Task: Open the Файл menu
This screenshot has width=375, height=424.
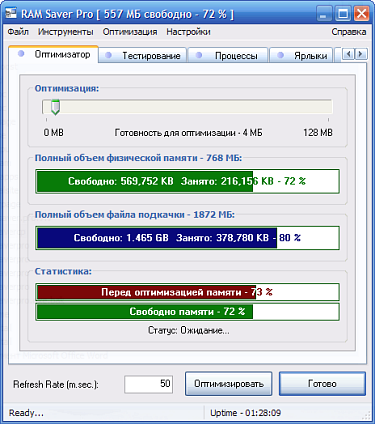Action: pos(18,32)
